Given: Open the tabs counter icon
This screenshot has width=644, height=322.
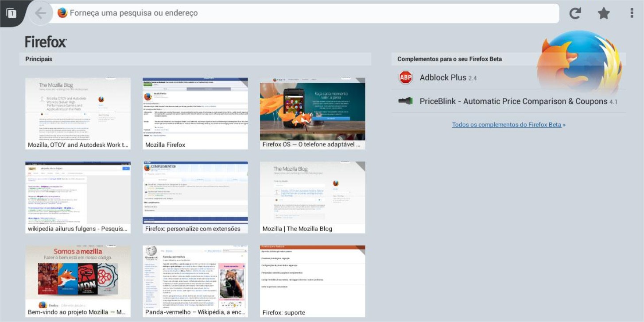Looking at the screenshot, I should tap(12, 13).
